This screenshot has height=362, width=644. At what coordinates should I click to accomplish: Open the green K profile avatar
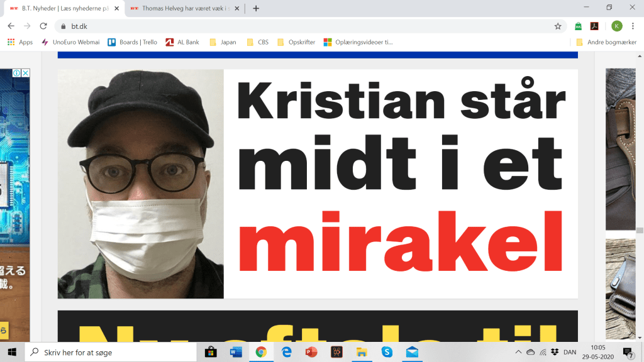(616, 26)
